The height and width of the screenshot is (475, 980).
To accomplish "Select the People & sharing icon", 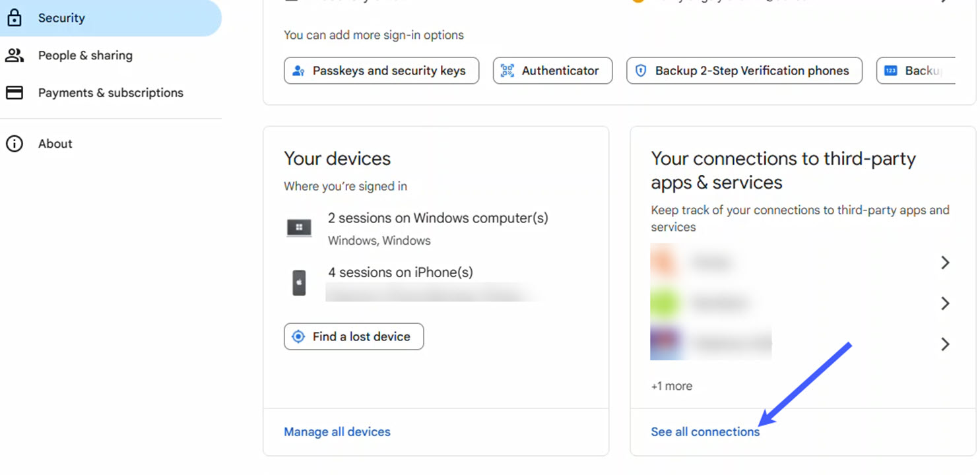I will 15,55.
